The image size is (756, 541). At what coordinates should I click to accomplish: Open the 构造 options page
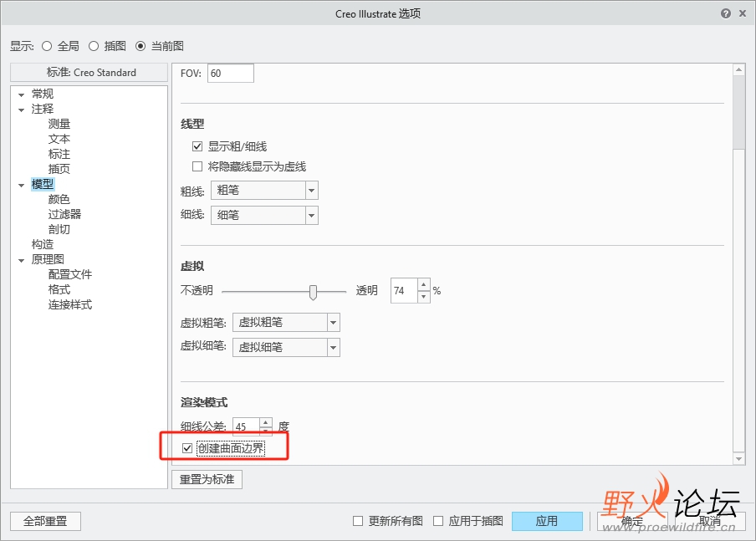click(x=43, y=244)
